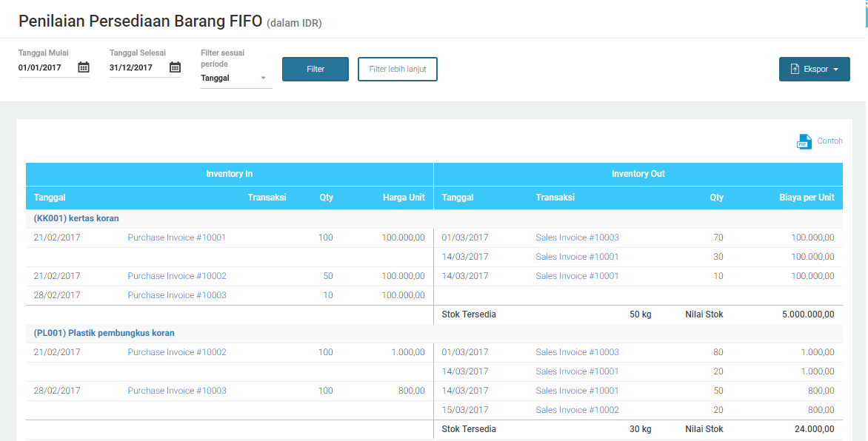This screenshot has width=868, height=441.
Task: Click the Contoh link text
Action: (x=829, y=141)
